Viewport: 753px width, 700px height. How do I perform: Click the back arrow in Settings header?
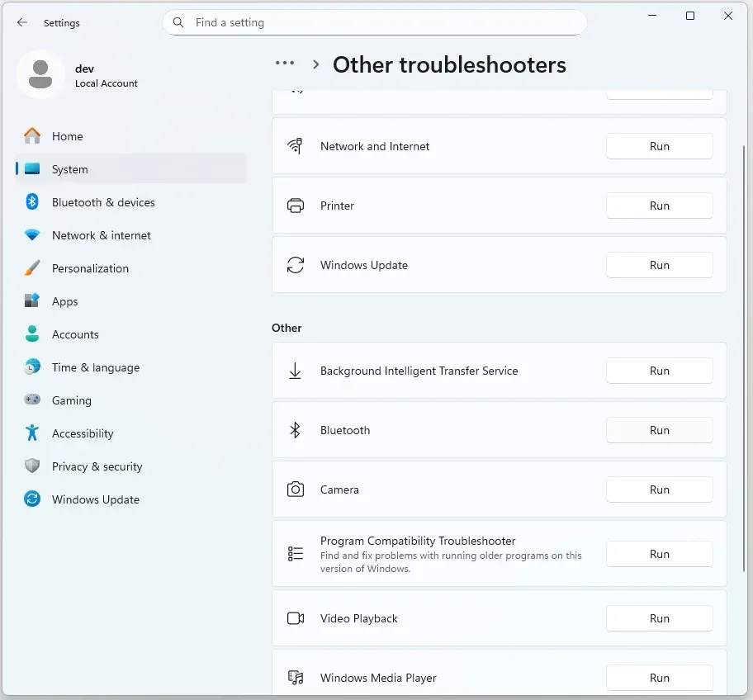pos(22,22)
